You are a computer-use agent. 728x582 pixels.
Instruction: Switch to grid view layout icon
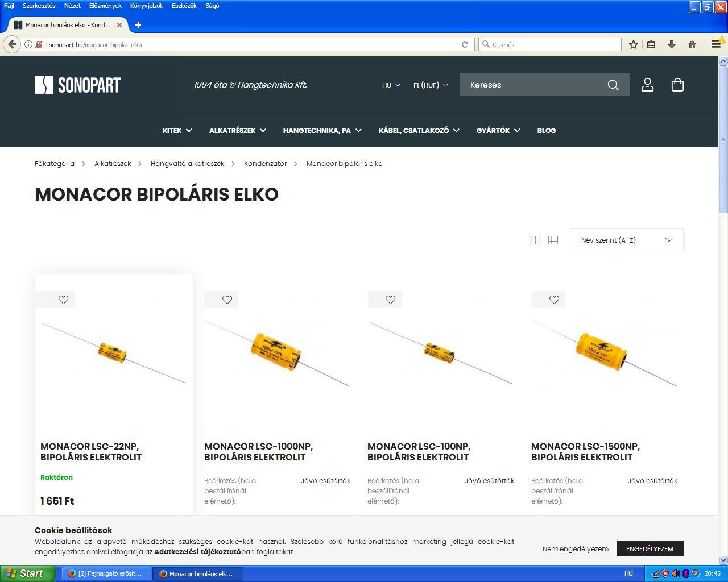(535, 240)
